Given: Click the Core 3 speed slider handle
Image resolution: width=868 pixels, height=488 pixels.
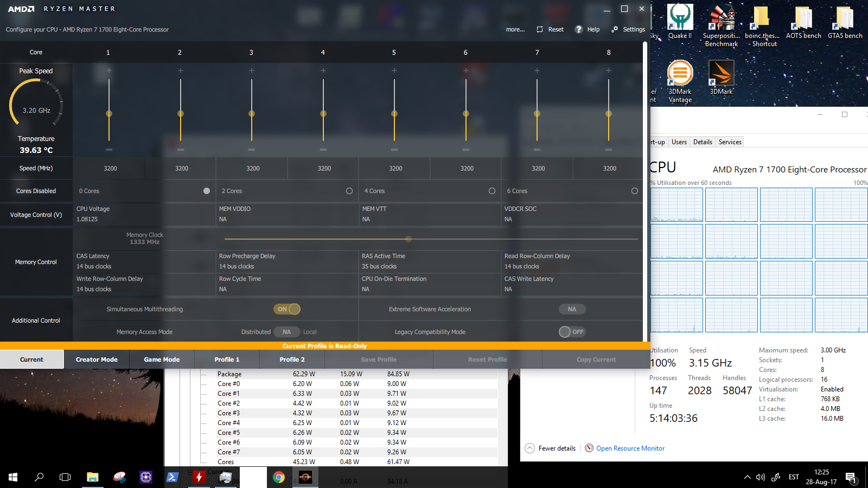Looking at the screenshot, I should [x=252, y=114].
